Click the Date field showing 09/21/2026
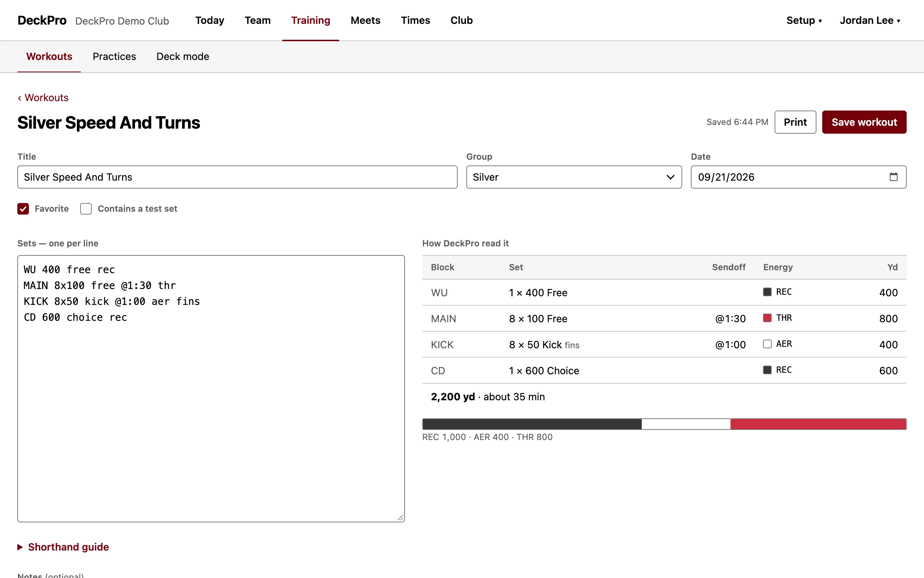Image resolution: width=924 pixels, height=578 pixels. (x=798, y=177)
